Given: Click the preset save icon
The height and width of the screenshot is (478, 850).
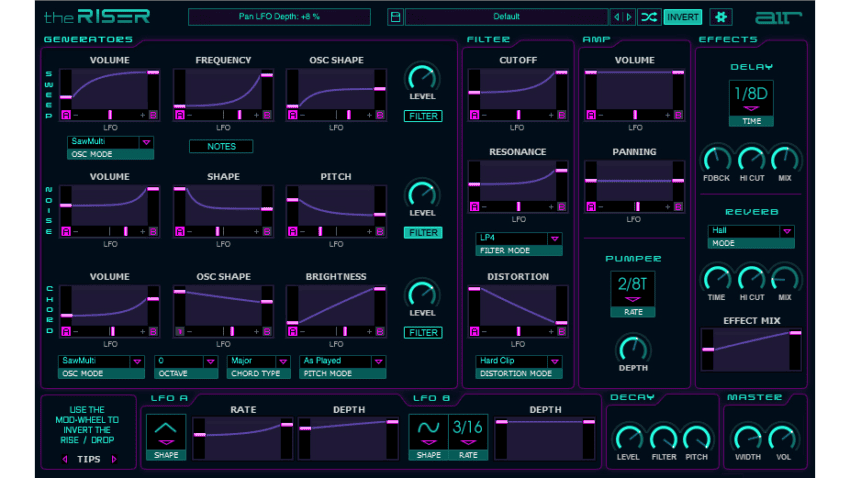Looking at the screenshot, I should (395, 17).
